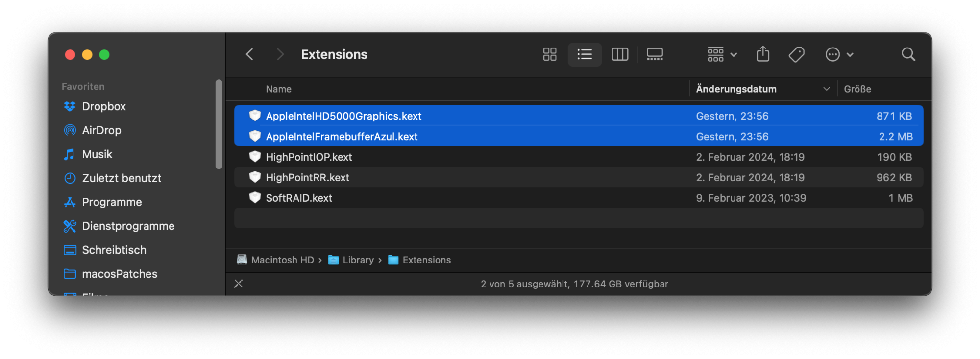Sort by the Name column header
Screen dimensions: 980x359
point(279,89)
